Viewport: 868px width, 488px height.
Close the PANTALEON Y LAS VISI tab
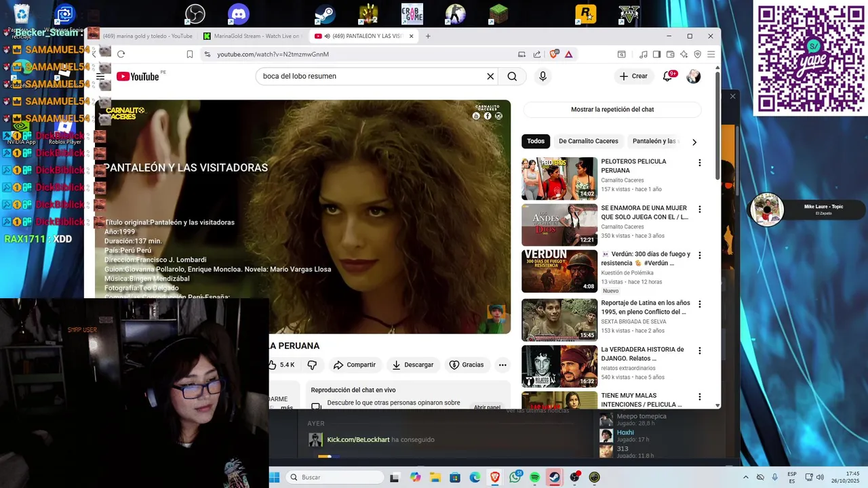click(411, 36)
